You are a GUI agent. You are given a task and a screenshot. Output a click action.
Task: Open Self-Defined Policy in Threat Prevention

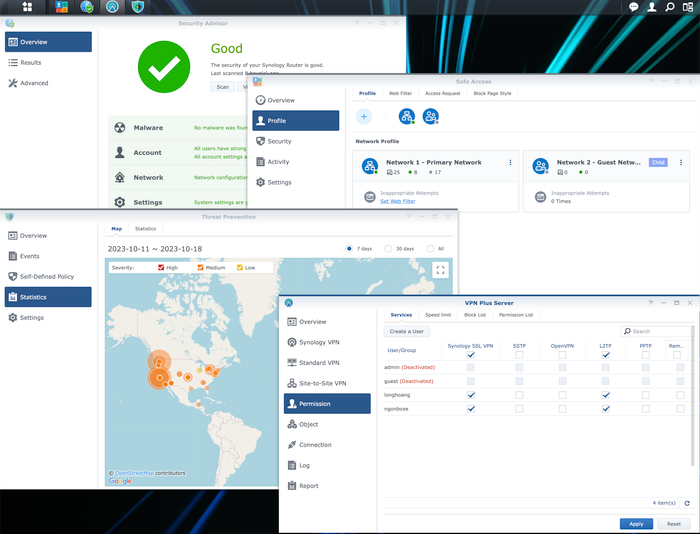coord(47,276)
